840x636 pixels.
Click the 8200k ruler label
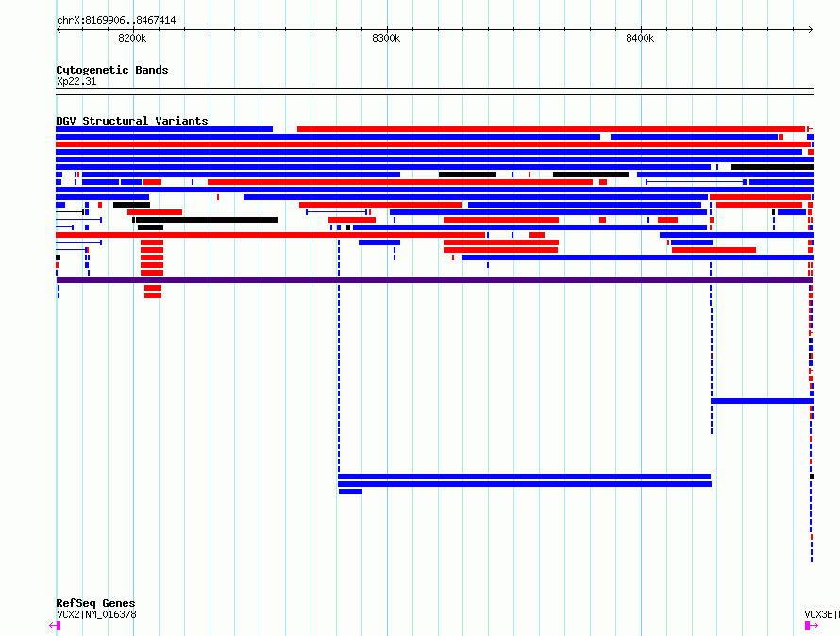[132, 38]
